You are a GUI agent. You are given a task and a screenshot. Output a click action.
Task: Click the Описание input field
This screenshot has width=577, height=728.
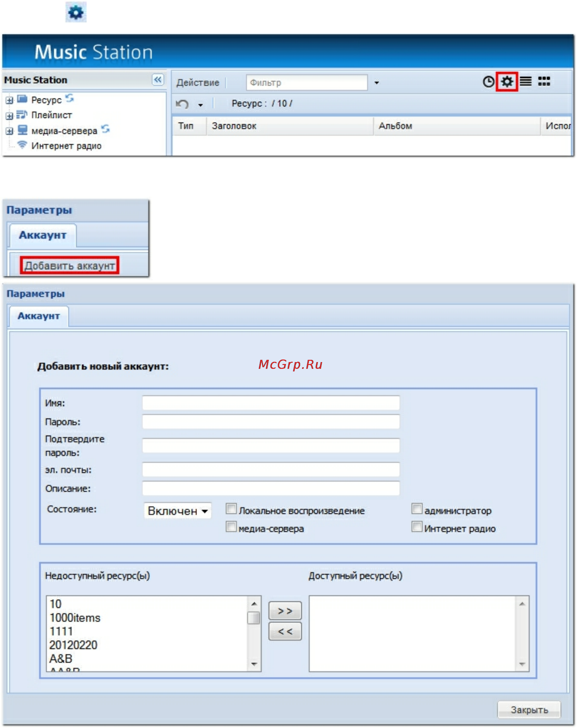(271, 488)
